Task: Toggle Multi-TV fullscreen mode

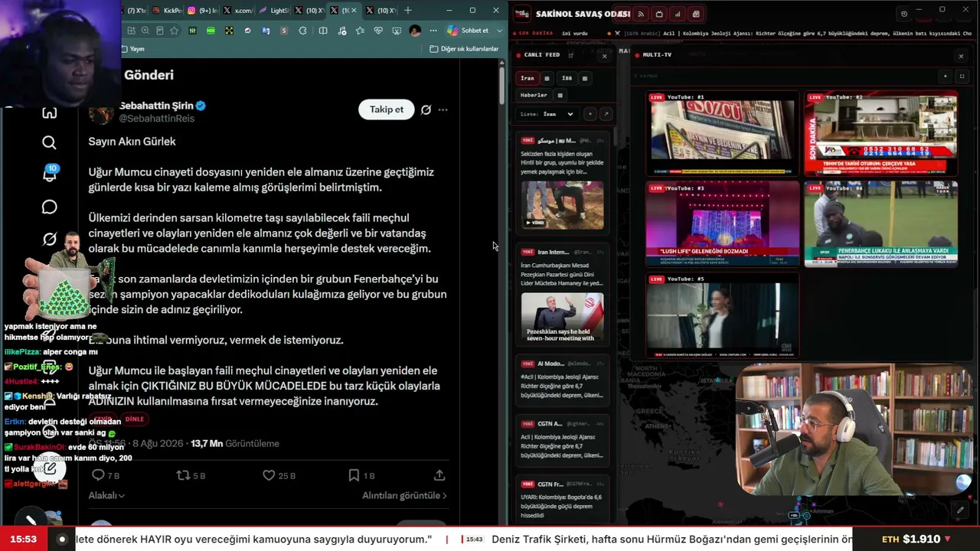Action: (x=962, y=76)
